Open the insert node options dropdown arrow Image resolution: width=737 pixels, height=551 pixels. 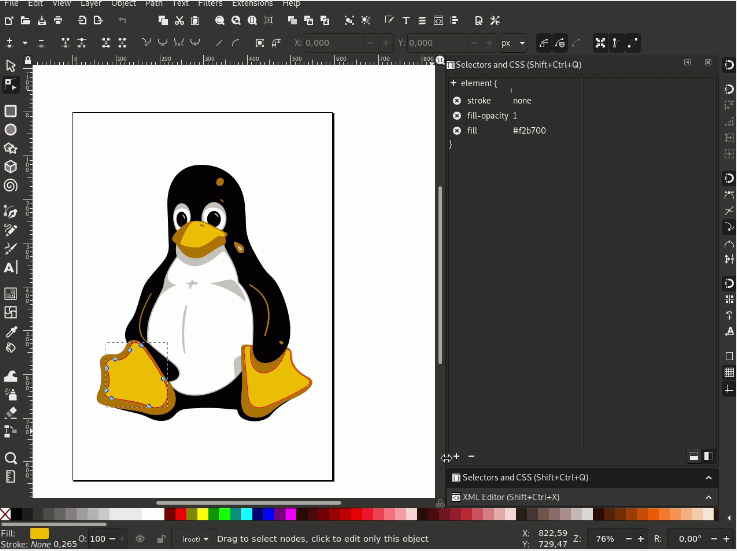tap(25, 43)
